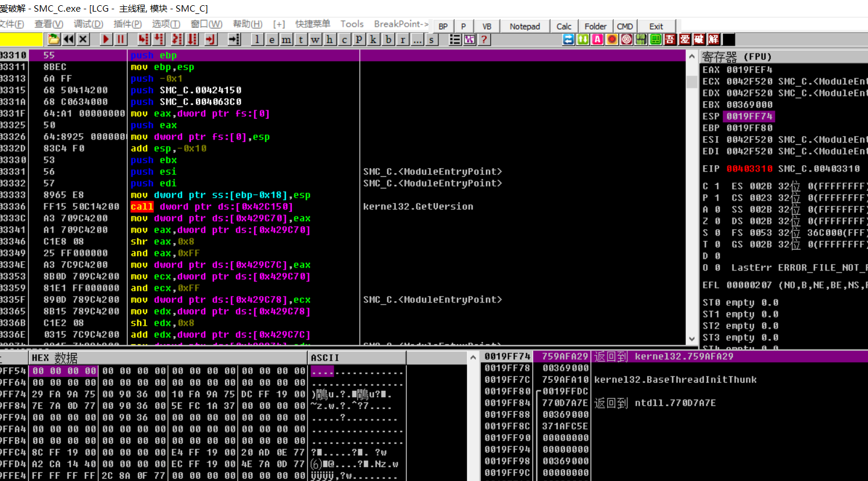Run the program with red play icon

tap(106, 40)
